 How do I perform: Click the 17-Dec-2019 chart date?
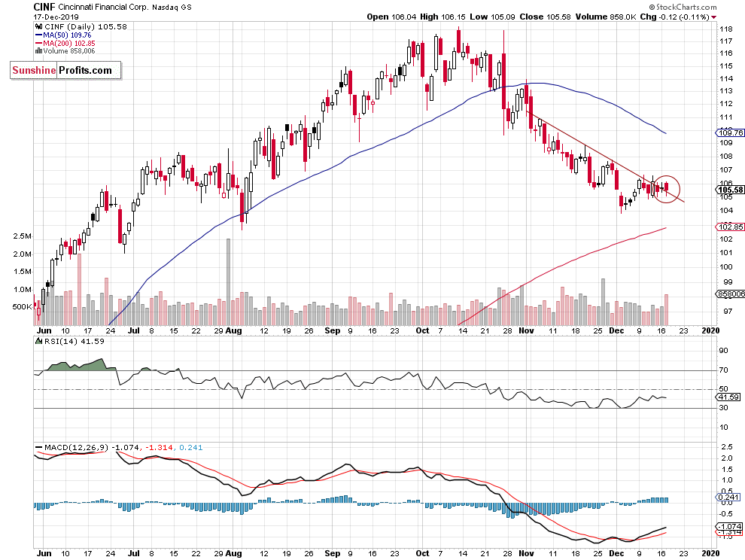click(x=56, y=17)
